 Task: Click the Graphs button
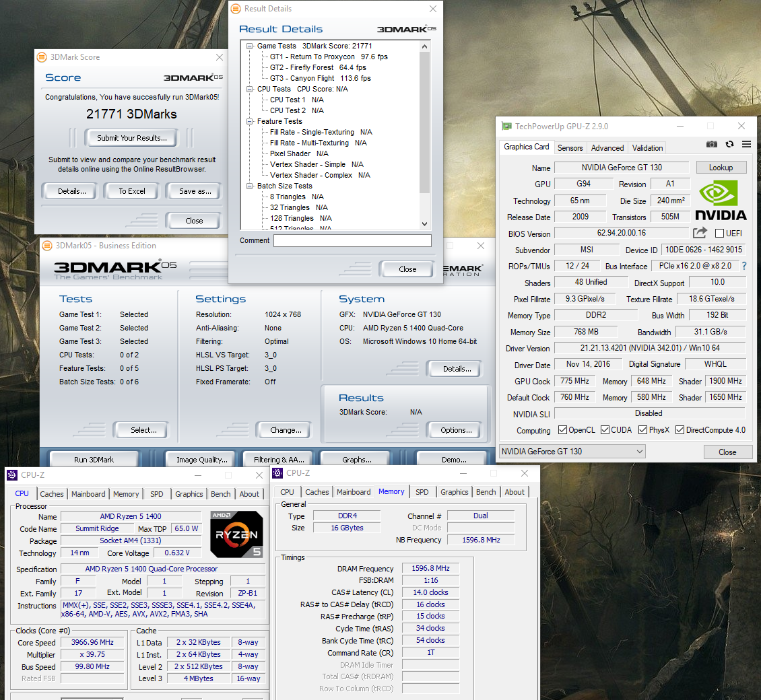click(356, 460)
